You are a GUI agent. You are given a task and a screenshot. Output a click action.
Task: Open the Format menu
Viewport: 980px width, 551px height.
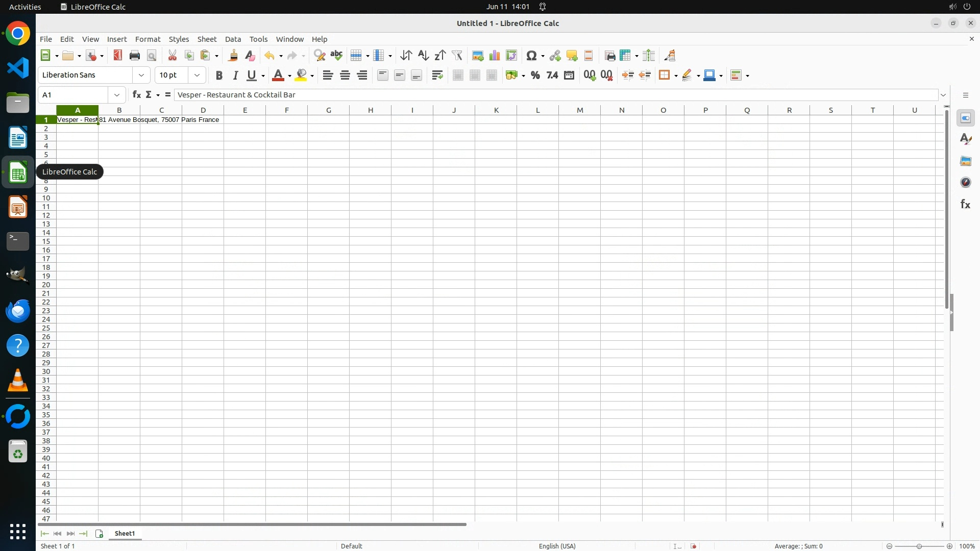(x=148, y=39)
